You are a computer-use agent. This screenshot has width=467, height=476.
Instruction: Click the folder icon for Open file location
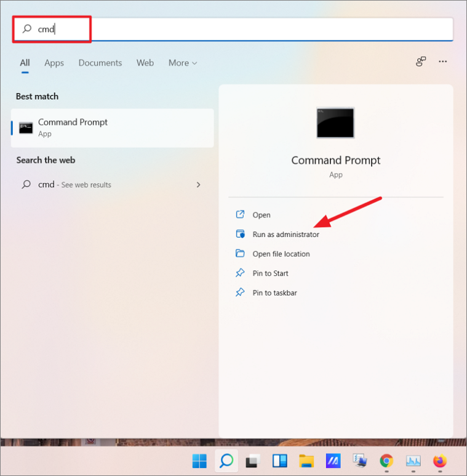240,253
